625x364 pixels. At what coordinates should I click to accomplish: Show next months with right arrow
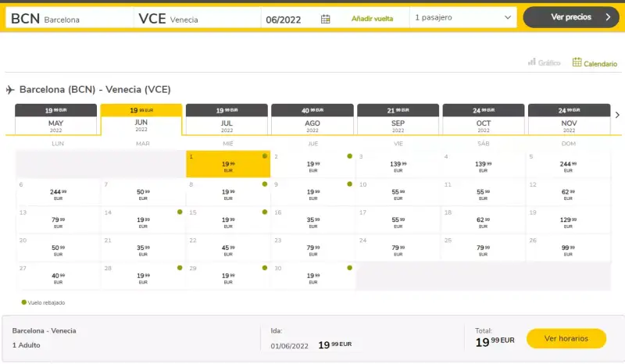[617, 115]
